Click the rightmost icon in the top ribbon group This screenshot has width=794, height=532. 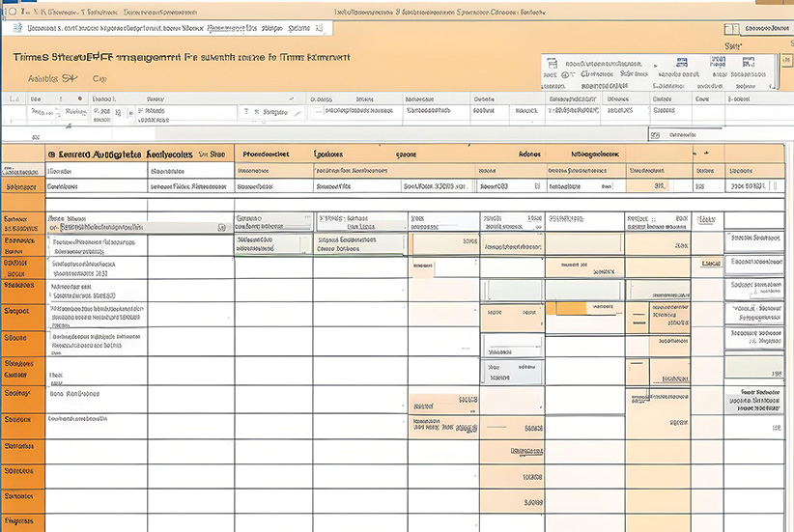pos(747,62)
